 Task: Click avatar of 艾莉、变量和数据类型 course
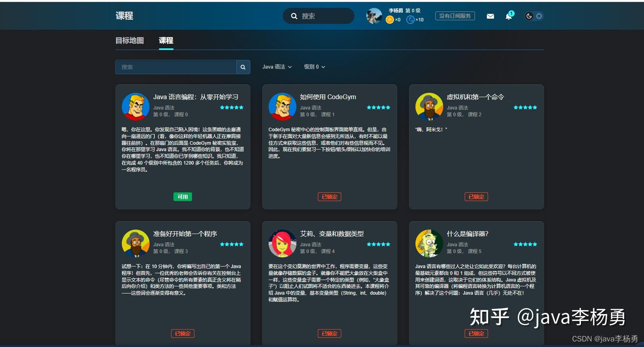pos(283,243)
